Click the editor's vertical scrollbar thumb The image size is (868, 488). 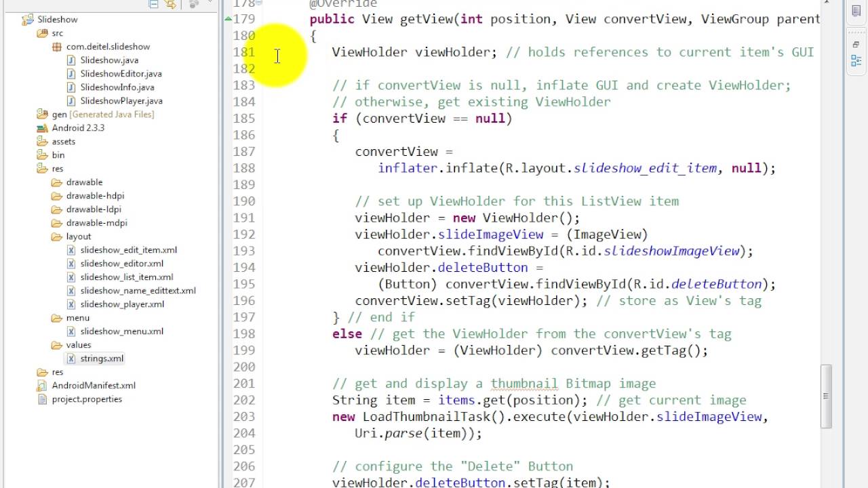(826, 396)
